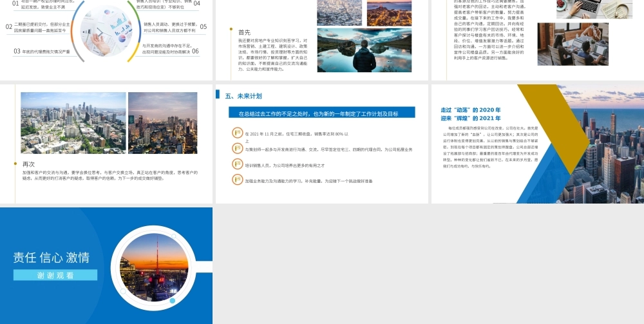Select the line "培训销售人员，为公司培养出更多的有用之才"
644x324 pixels.
pos(285,166)
